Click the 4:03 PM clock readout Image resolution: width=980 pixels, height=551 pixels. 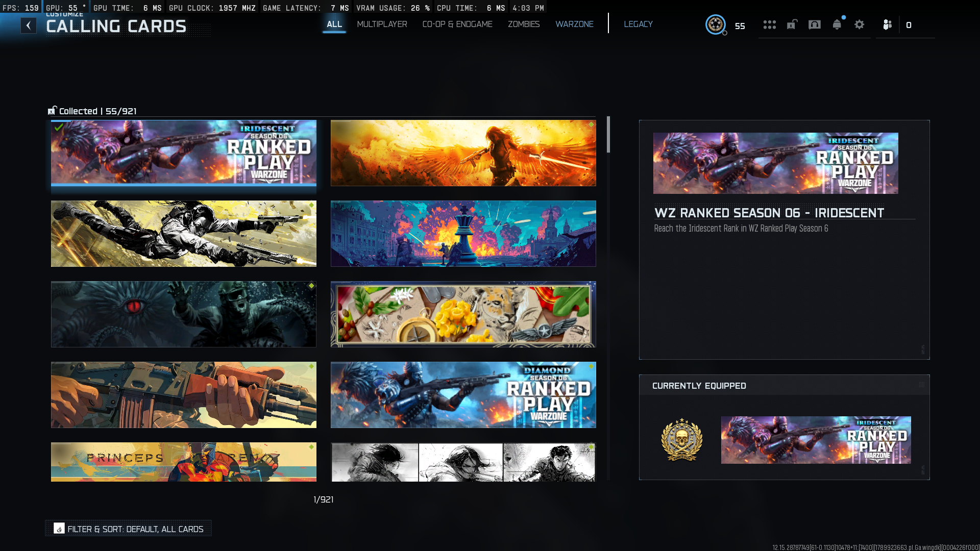pyautogui.click(x=528, y=8)
